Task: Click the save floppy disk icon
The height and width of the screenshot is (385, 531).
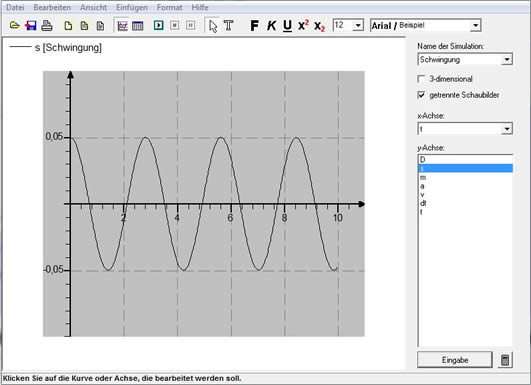Action: [31, 25]
